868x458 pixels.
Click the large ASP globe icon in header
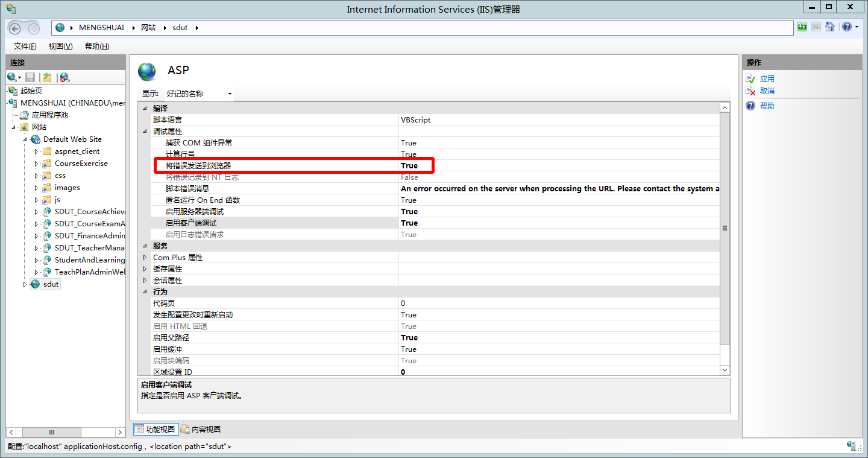[147, 71]
